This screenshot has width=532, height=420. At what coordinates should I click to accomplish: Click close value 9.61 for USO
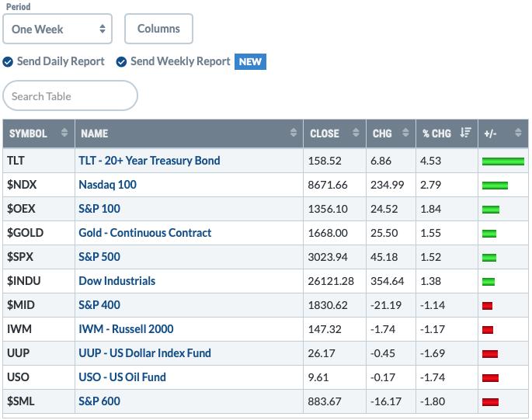318,377
